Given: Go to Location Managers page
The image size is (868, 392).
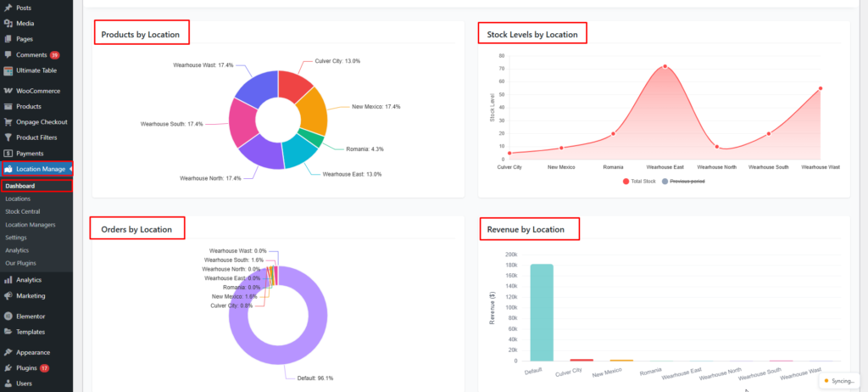Looking at the screenshot, I should click(x=31, y=224).
